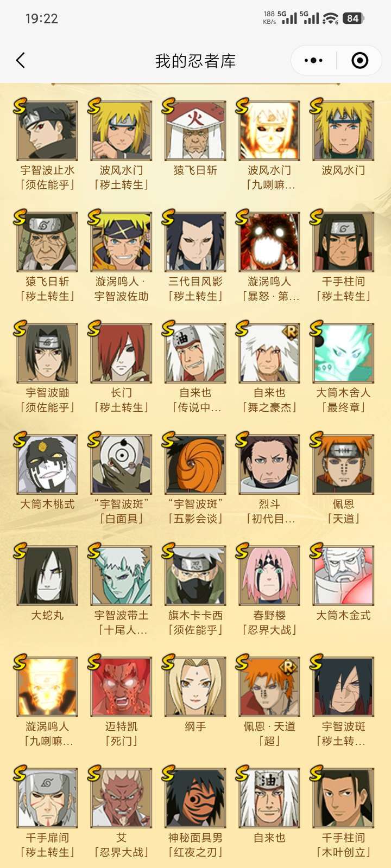Choose 旗木卡卡西「须佐能乎」 portrait
The image size is (391, 868).
click(195, 575)
